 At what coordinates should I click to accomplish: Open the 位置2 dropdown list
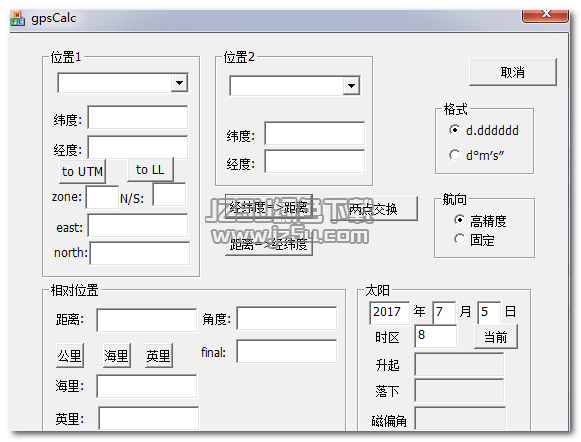[351, 86]
